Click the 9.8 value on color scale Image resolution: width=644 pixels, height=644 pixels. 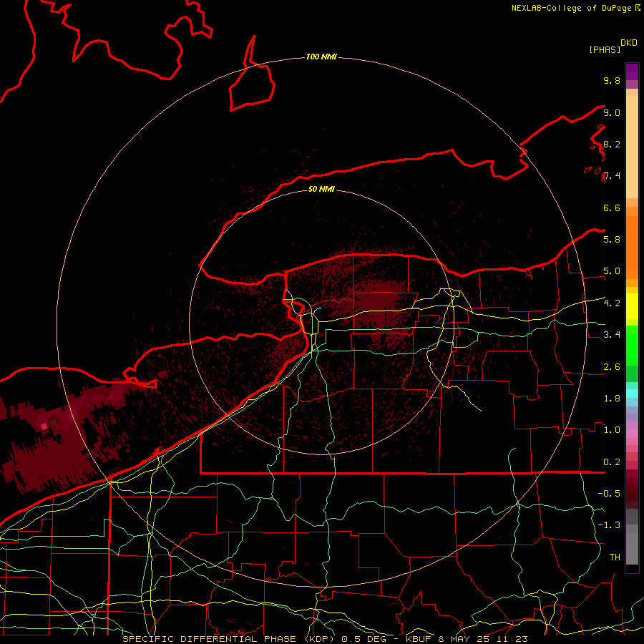[x=612, y=80]
